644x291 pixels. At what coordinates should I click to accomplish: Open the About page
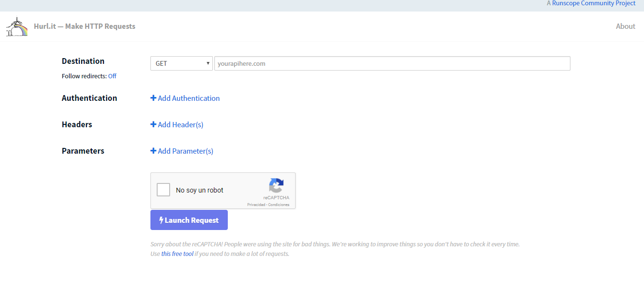pos(625,26)
